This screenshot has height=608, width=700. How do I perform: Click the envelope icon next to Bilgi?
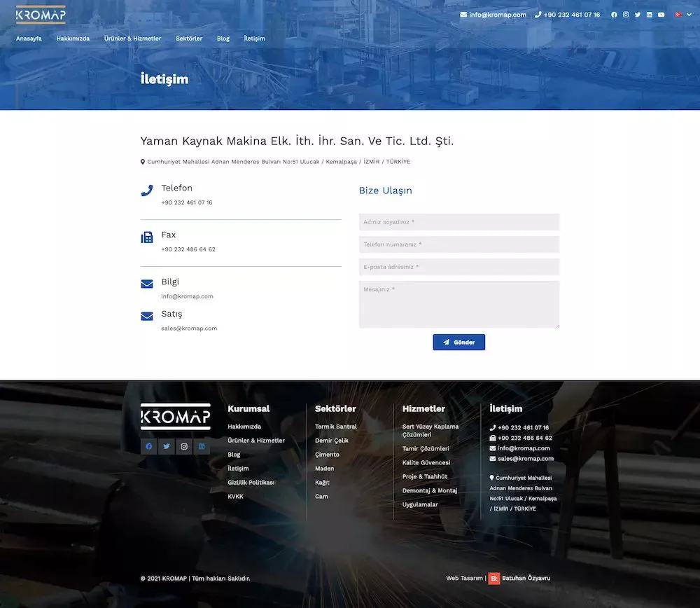click(x=147, y=284)
